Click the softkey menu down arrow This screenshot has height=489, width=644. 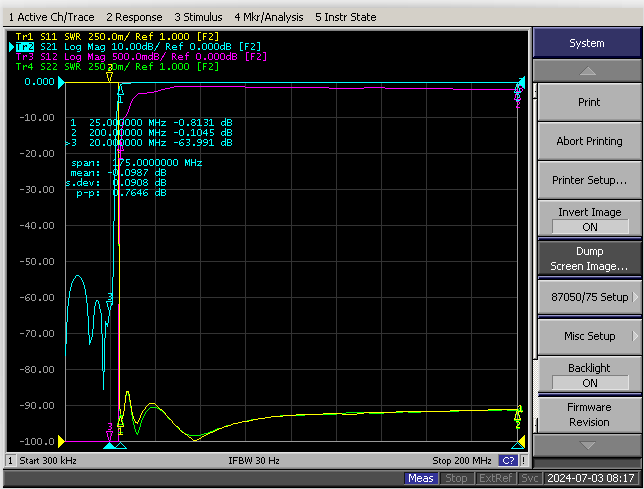(587, 445)
